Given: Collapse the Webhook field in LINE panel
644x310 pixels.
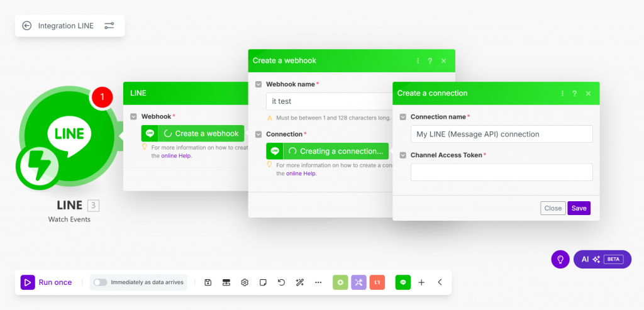Looking at the screenshot, I should [x=133, y=116].
